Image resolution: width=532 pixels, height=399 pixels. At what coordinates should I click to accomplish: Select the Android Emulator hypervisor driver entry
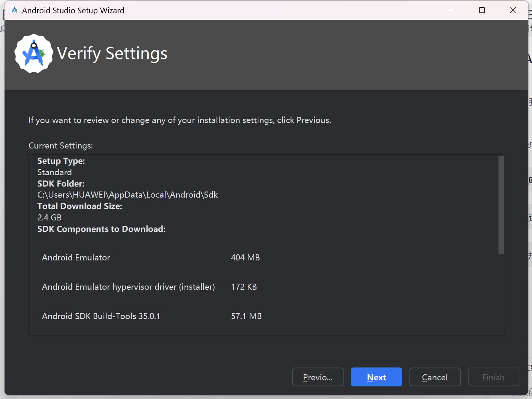coord(128,287)
